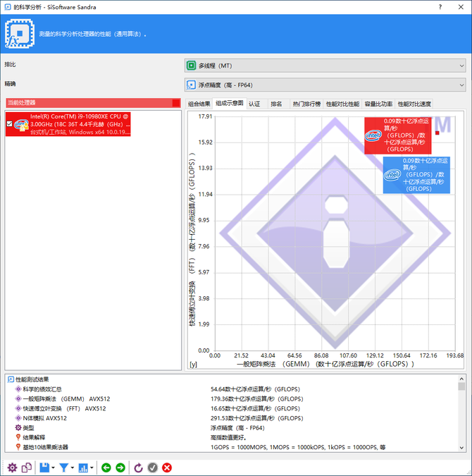The height and width of the screenshot is (476, 472).
Task: Open the settings gear in bottom toolbar
Action: [12, 468]
